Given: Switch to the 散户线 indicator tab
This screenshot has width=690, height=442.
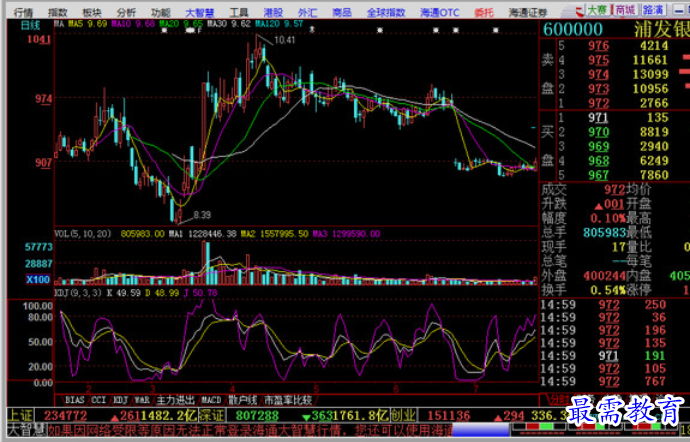Looking at the screenshot, I should tap(242, 400).
